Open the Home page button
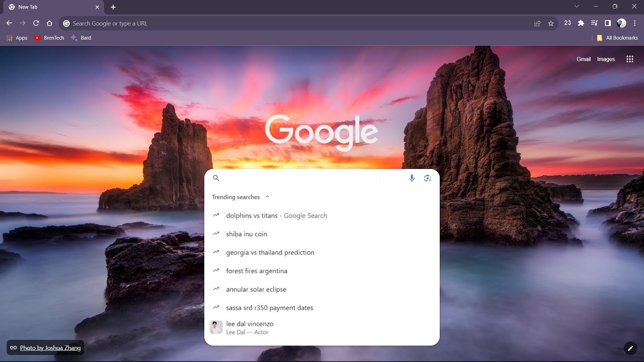 (x=49, y=23)
